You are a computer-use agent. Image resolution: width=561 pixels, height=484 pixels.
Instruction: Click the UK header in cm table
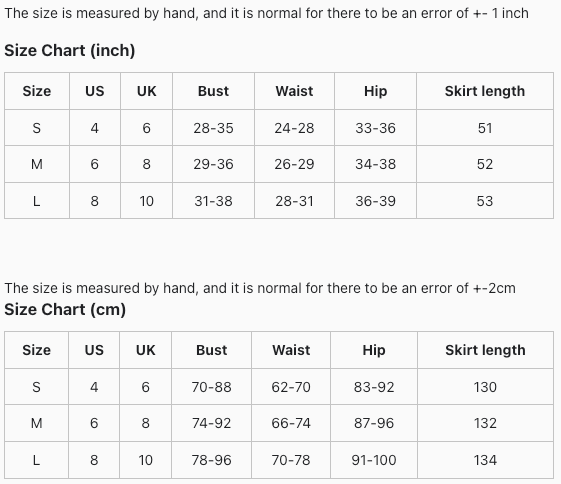146,350
